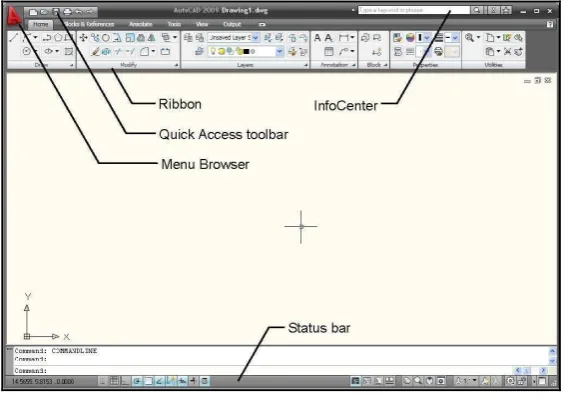Click Redo arrow in Quick Access toolbar
567x404 pixels.
coord(90,12)
